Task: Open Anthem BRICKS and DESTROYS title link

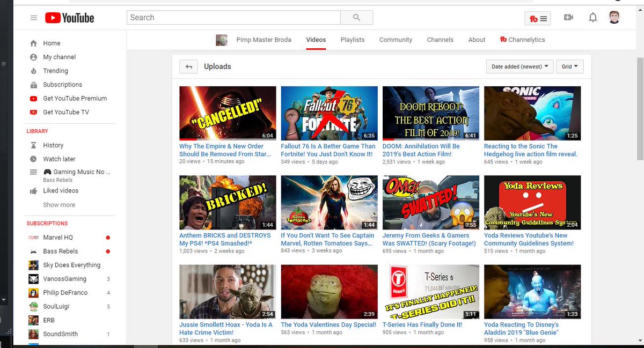Action: tap(225, 239)
